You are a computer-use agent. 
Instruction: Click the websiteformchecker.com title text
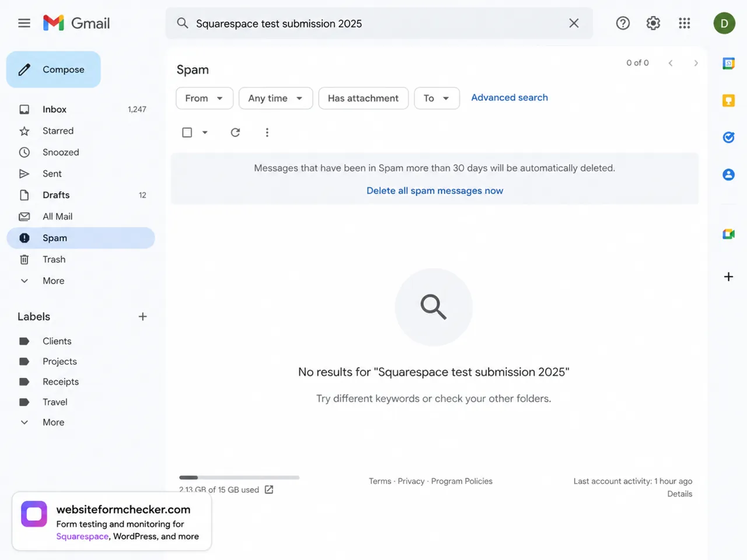coord(123,509)
